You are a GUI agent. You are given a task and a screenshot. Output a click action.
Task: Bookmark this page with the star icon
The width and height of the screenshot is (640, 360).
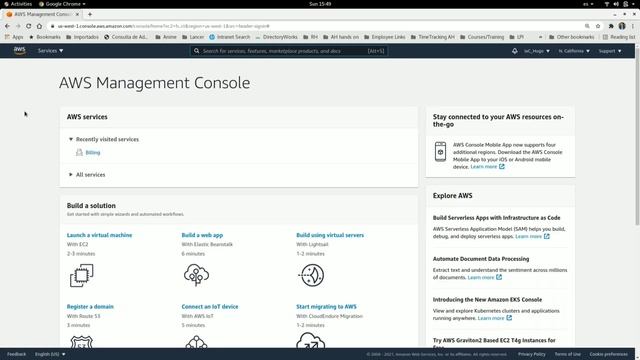[x=598, y=26]
